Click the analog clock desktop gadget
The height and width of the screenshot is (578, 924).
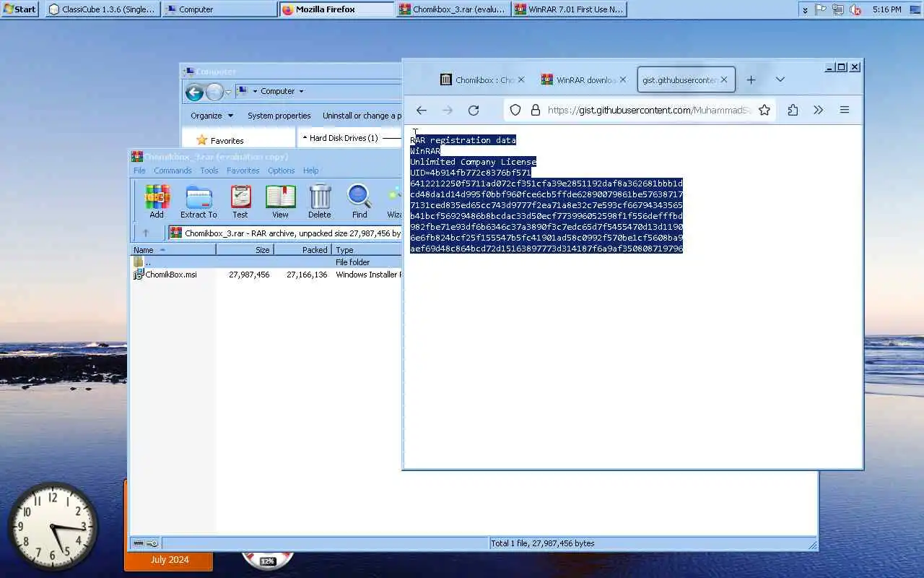[x=53, y=527]
